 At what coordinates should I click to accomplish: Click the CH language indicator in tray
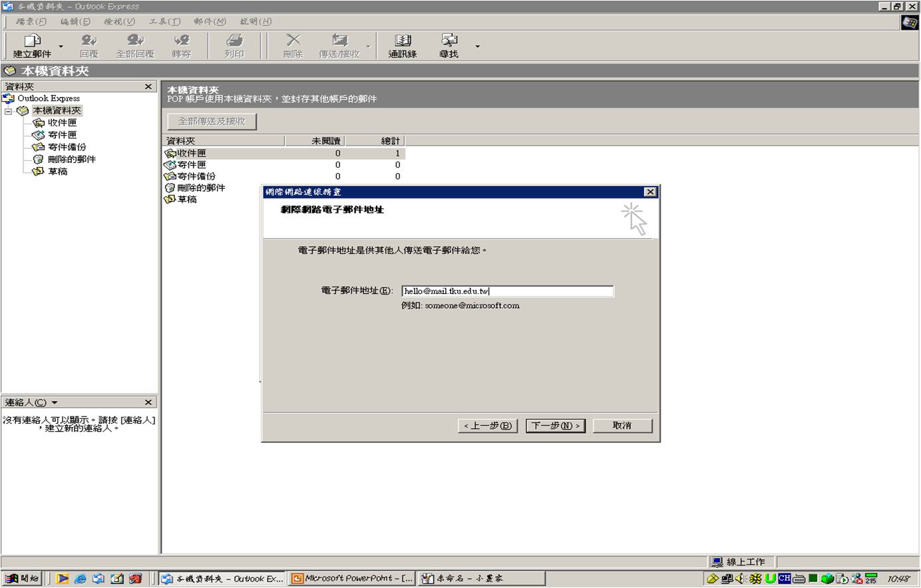pyautogui.click(x=785, y=579)
